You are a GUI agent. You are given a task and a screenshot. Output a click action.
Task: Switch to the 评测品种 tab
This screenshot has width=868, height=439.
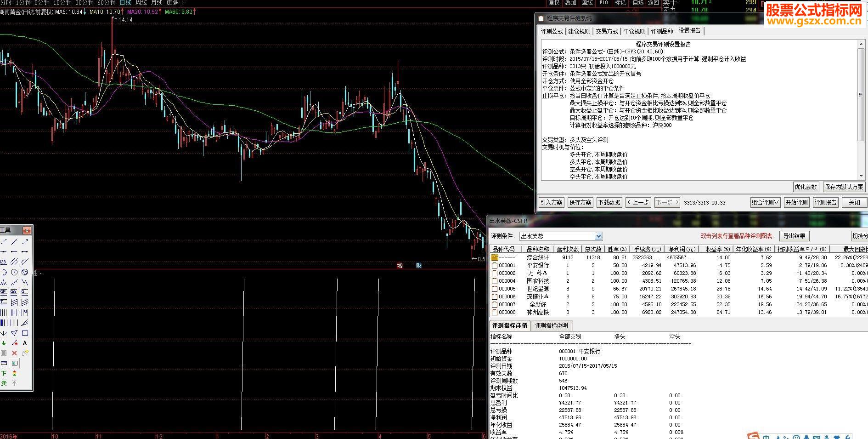click(x=662, y=31)
